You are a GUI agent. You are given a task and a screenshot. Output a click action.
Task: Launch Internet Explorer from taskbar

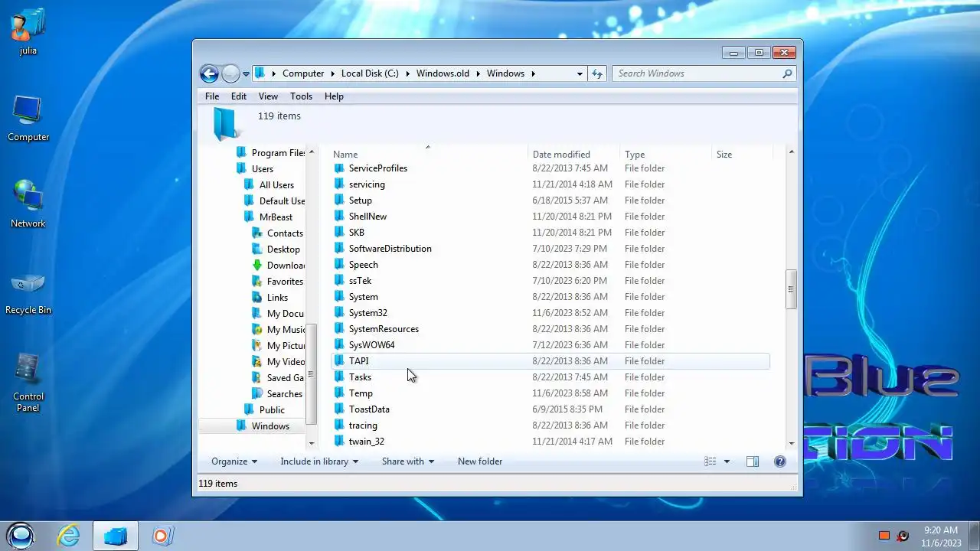[x=69, y=536]
